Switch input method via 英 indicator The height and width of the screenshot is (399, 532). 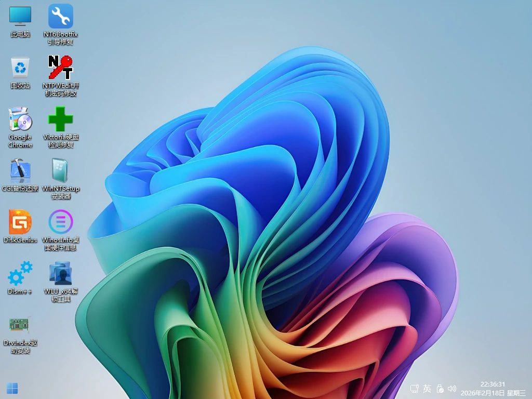point(427,389)
